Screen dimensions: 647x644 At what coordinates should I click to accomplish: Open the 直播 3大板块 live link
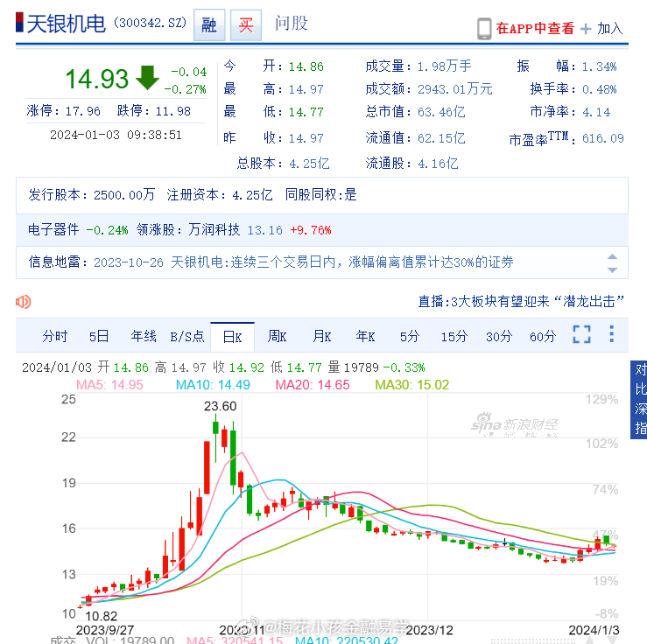pos(521,301)
